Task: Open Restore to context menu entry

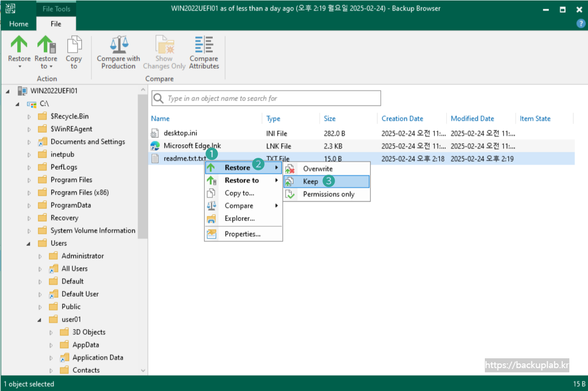Action: click(243, 180)
